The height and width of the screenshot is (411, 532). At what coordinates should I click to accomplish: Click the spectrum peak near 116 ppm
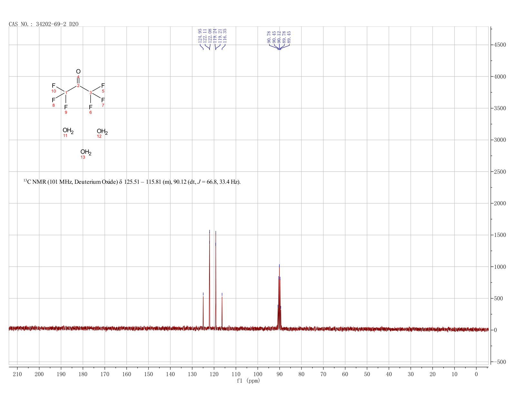coord(222,312)
